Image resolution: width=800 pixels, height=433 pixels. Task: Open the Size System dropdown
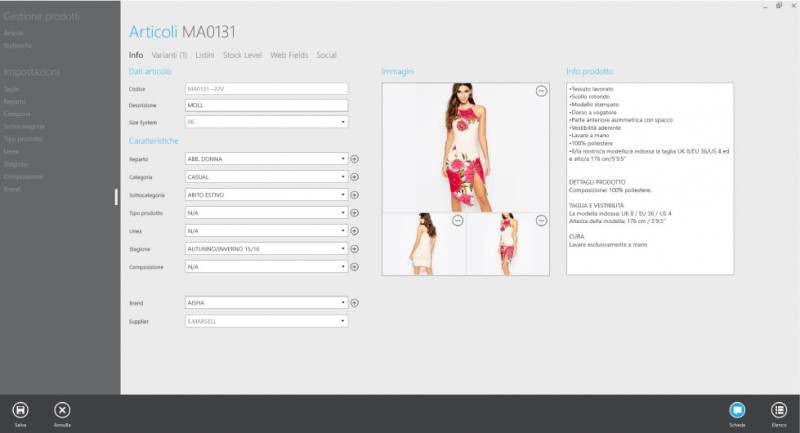(343, 122)
